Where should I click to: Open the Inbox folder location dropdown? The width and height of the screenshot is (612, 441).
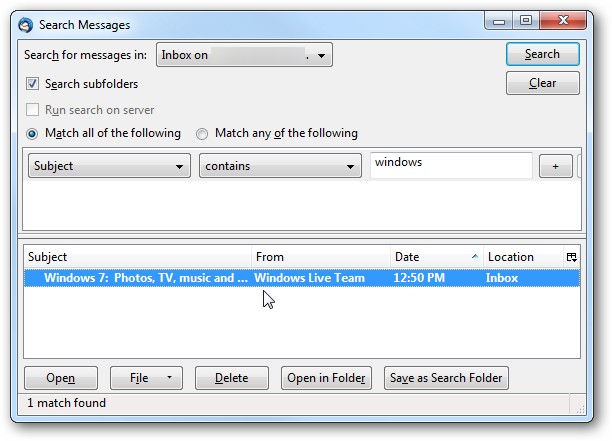click(x=244, y=55)
